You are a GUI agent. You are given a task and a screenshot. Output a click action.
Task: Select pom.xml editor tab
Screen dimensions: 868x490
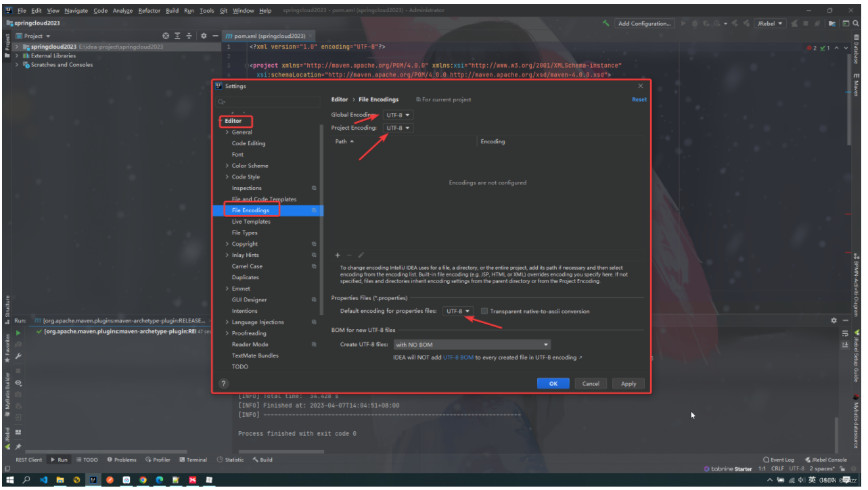click(x=269, y=36)
